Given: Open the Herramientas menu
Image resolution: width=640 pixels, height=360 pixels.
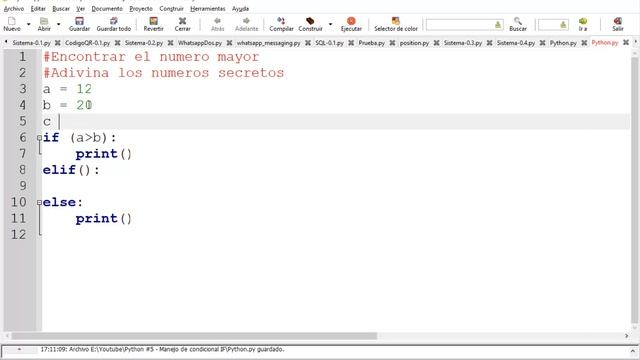Looking at the screenshot, I should (207, 9).
